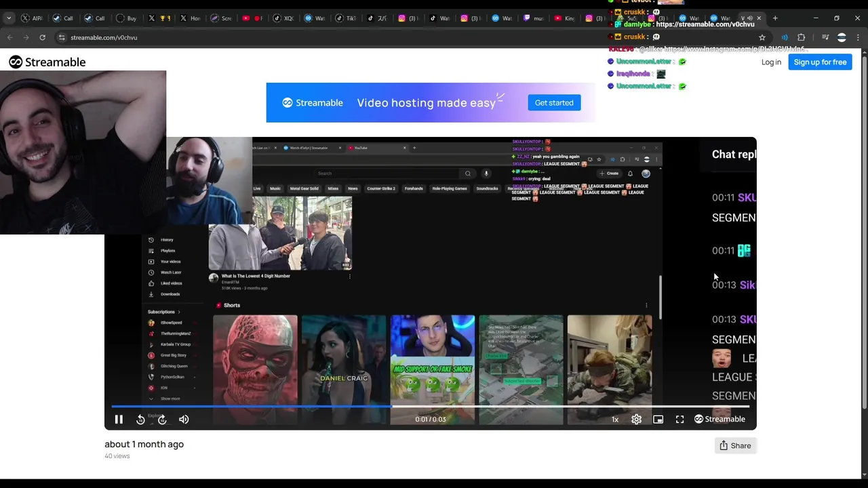The height and width of the screenshot is (488, 868).
Task: Click the rewind icon in the player
Action: click(140, 420)
